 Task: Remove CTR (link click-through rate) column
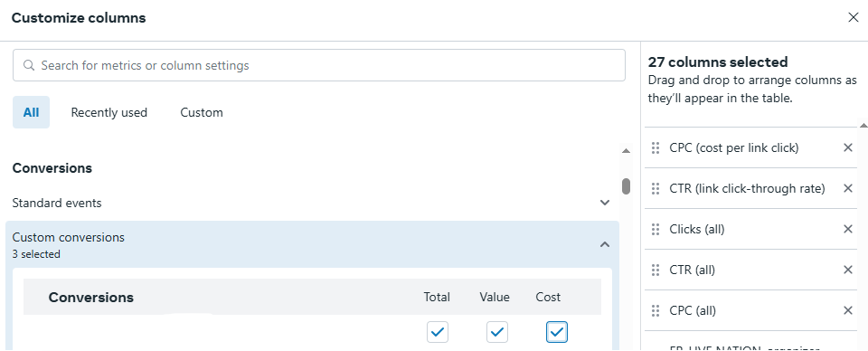[x=847, y=188]
